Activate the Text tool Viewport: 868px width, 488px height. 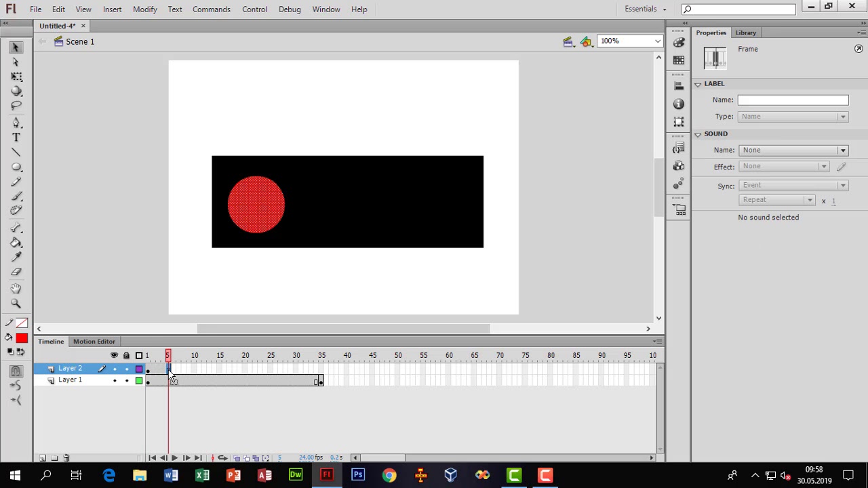(x=16, y=138)
